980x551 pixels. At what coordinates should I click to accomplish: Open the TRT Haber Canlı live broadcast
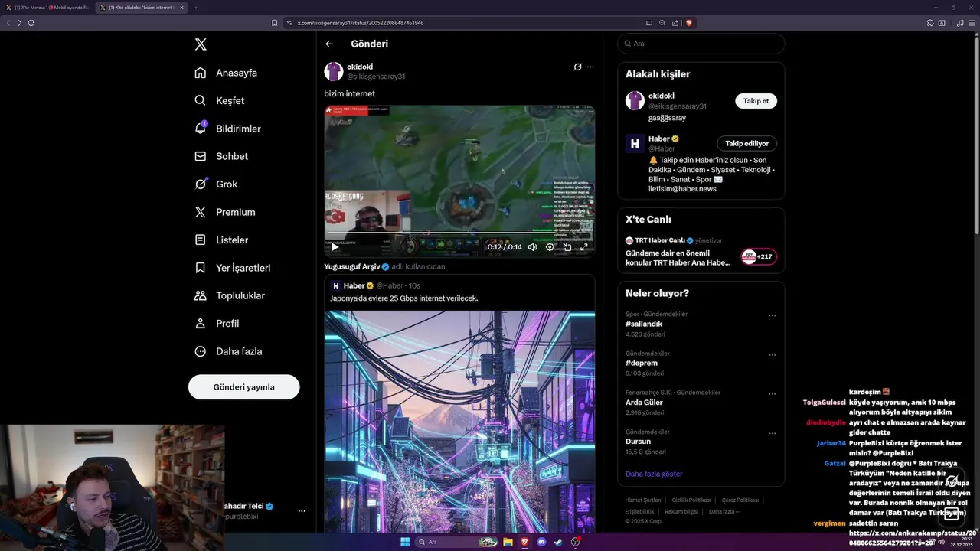(x=678, y=253)
